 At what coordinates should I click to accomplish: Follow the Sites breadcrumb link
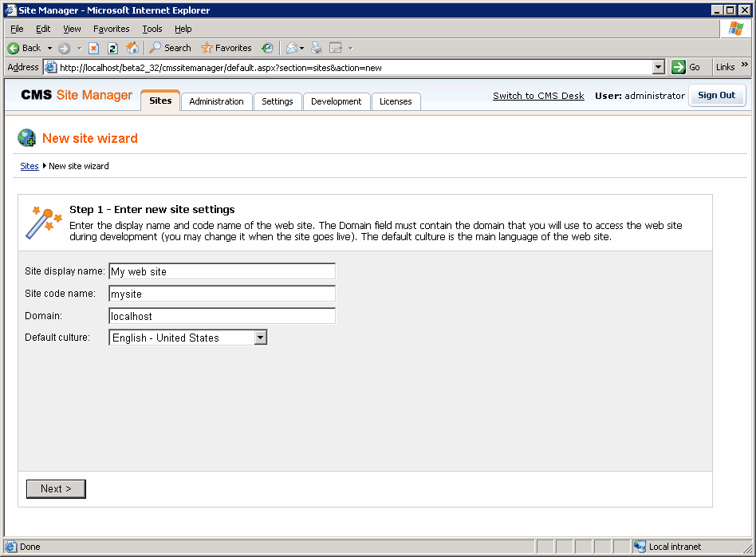click(x=30, y=166)
